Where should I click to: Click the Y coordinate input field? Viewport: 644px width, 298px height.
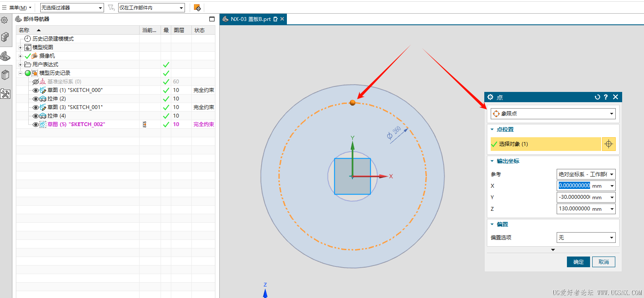[574, 197]
